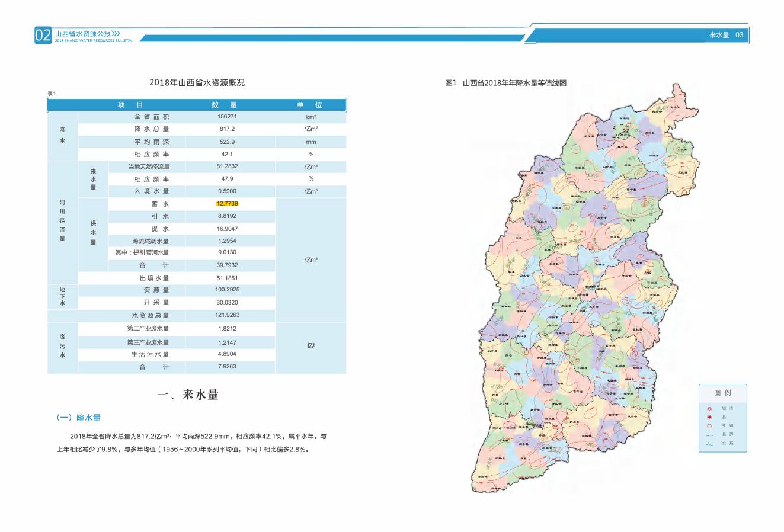Select the map caption '图1 山西省2018年年降水量等值线图'
The width and height of the screenshot is (784, 532).
pos(505,84)
